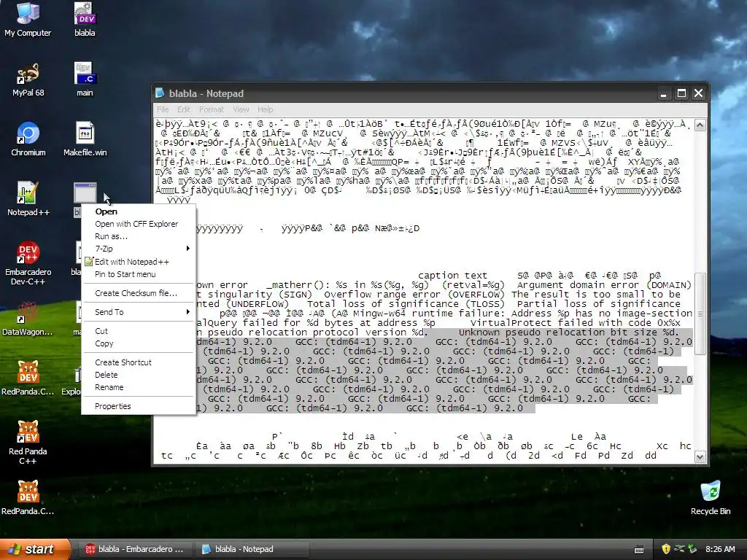Choose Run as... in the context menu
This screenshot has height=560, width=747.
pos(139,236)
